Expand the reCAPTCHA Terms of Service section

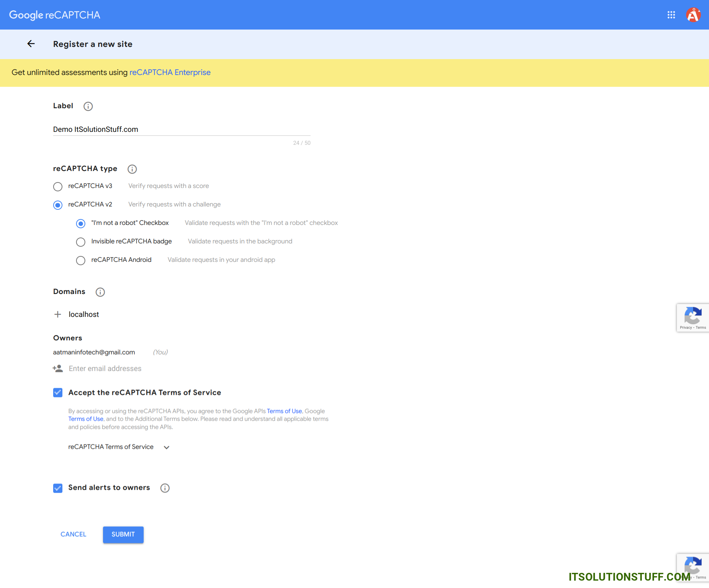pyautogui.click(x=167, y=447)
